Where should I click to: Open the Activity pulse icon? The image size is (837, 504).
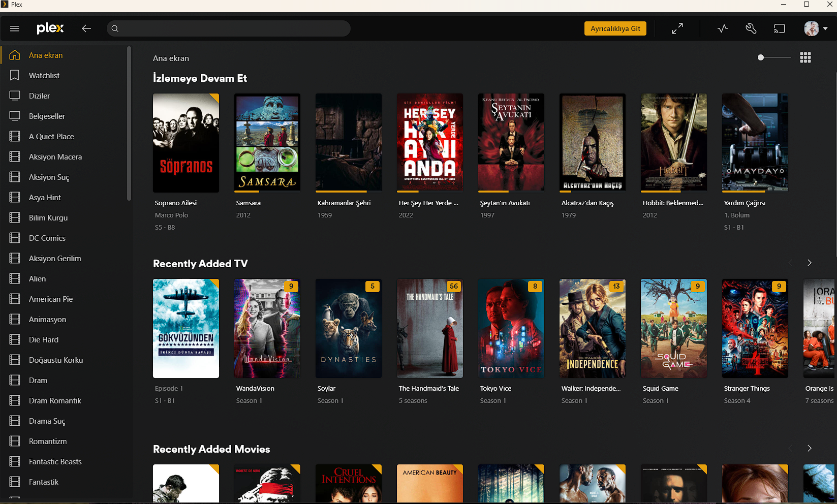point(723,28)
